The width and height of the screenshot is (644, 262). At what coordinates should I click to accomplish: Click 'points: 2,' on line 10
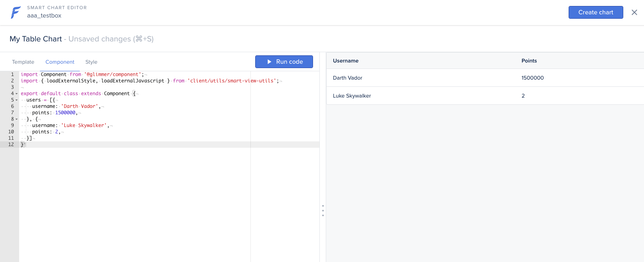pyautogui.click(x=47, y=132)
